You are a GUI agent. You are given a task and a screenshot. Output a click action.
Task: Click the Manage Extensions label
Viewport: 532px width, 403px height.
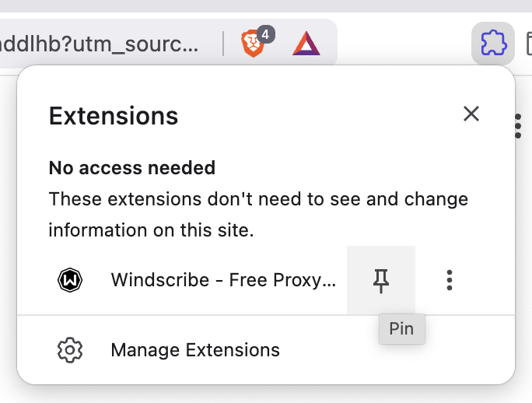195,350
